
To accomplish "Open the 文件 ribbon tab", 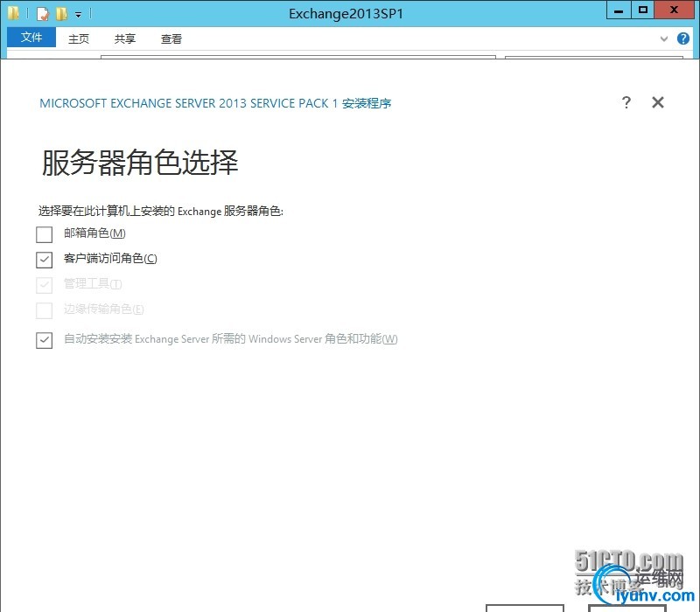I will point(31,38).
